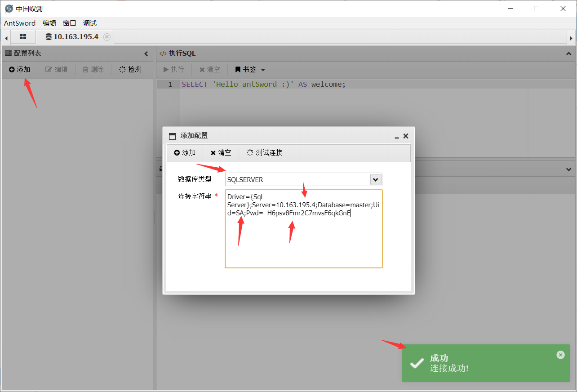Close the 10.163.195.4 tab
This screenshot has width=577, height=392.
(x=107, y=37)
